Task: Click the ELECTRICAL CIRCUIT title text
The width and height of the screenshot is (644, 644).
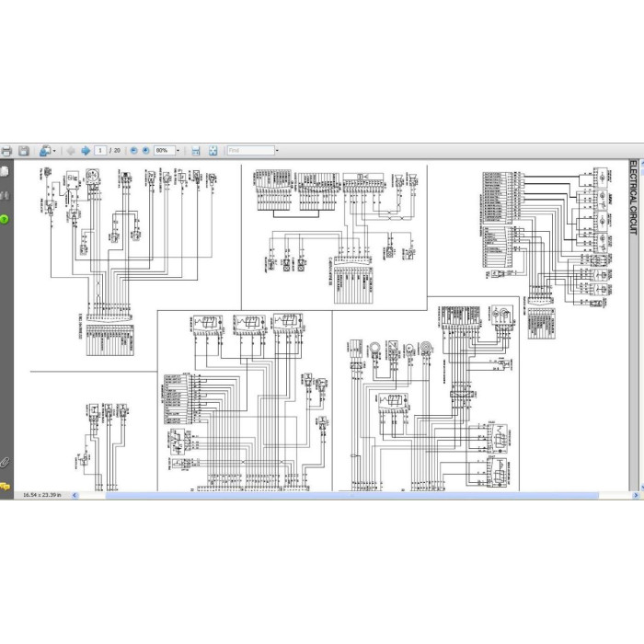Action: pyautogui.click(x=633, y=198)
